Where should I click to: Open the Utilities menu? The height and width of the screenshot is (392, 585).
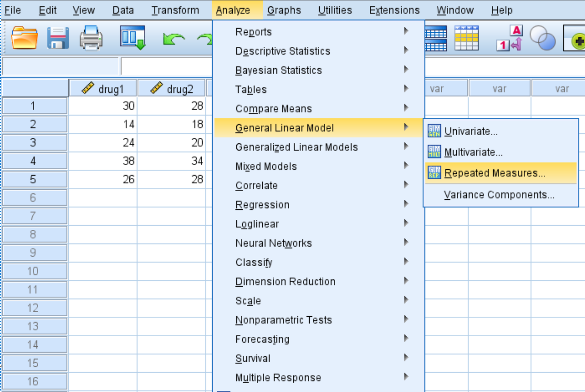tap(335, 10)
